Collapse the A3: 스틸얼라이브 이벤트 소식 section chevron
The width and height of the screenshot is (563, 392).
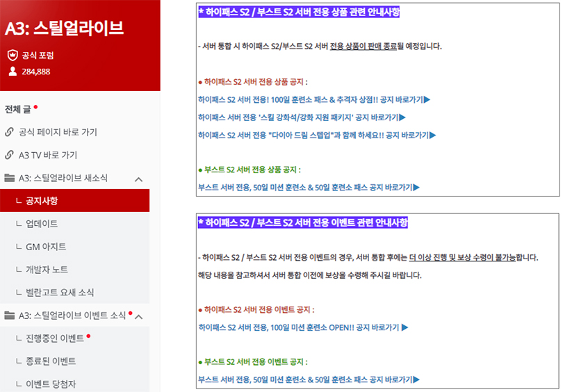pyautogui.click(x=138, y=317)
